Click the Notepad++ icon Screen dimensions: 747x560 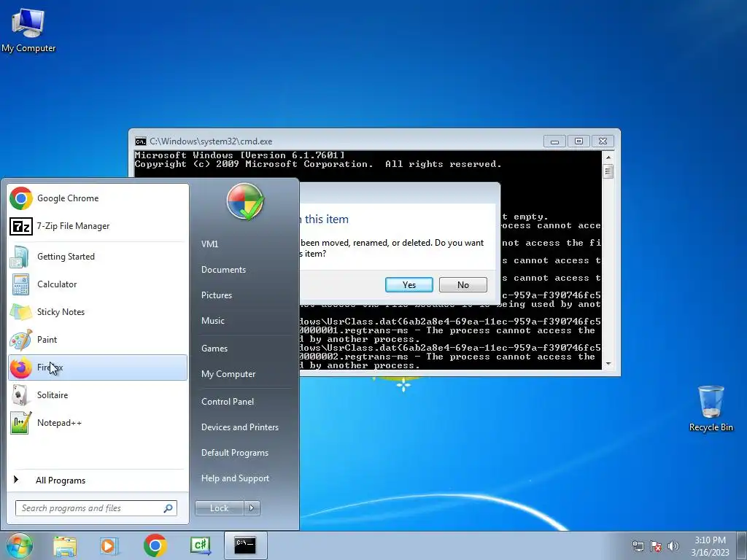point(20,423)
